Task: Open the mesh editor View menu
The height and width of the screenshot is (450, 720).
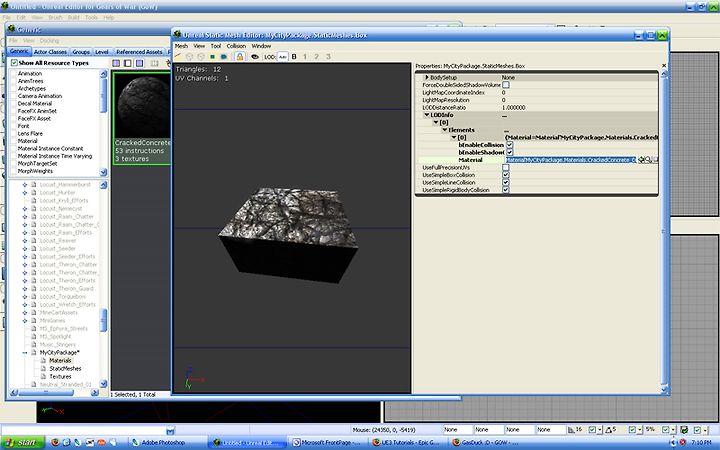Action: (x=199, y=46)
